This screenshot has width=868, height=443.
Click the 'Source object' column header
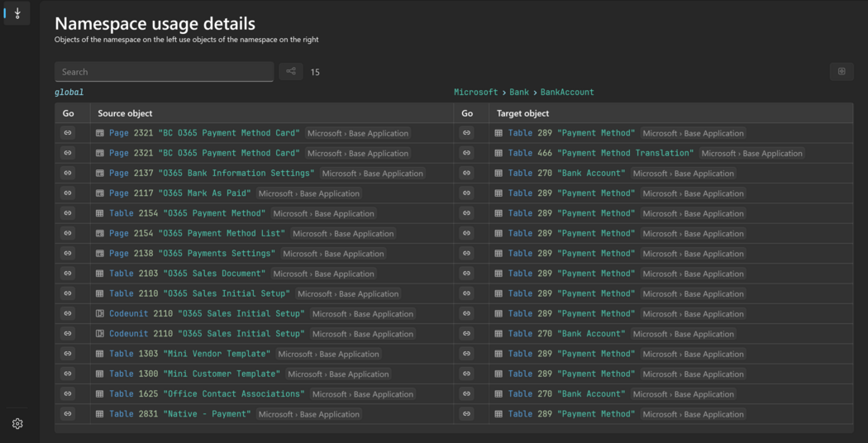pyautogui.click(x=125, y=113)
